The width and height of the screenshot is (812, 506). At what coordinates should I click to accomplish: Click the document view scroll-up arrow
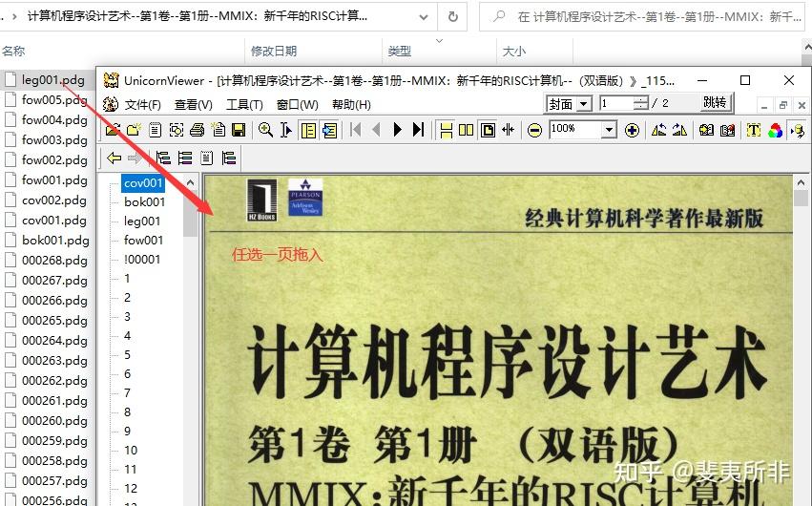(x=801, y=182)
